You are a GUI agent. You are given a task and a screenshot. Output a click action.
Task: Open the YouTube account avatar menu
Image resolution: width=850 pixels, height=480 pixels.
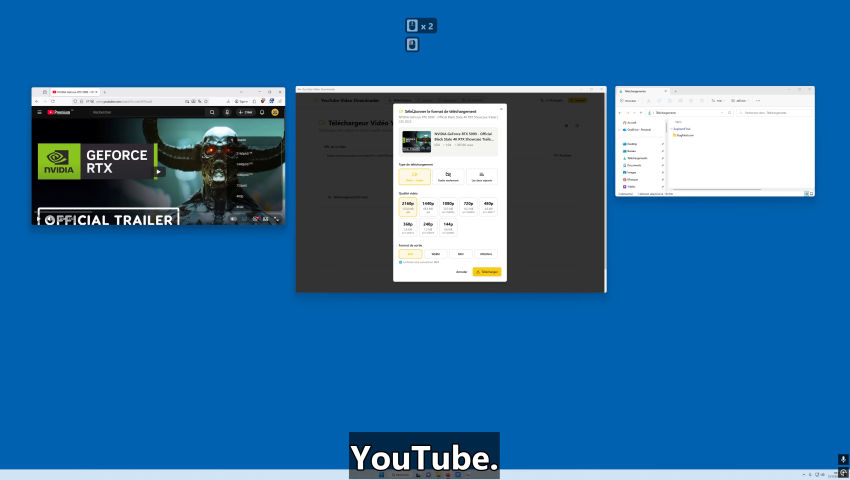click(275, 112)
